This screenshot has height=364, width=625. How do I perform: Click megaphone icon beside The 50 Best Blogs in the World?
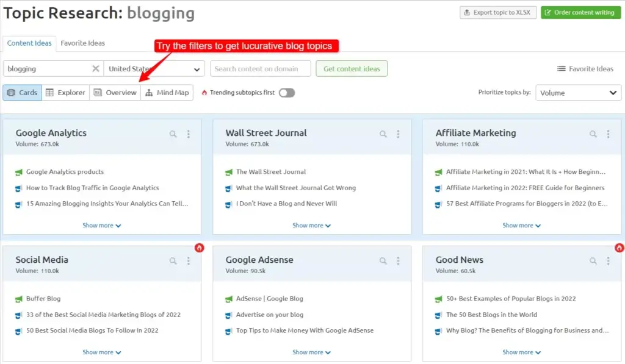(438, 315)
